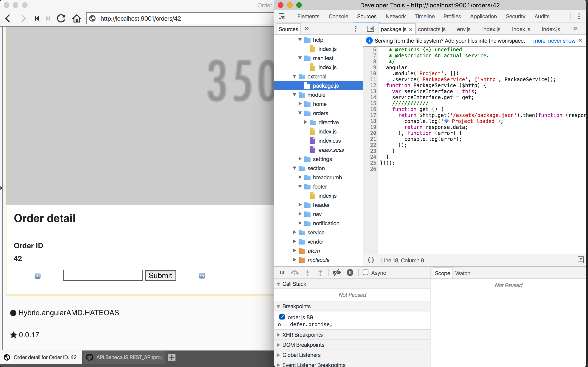The image size is (588, 367).
Task: Enable the Async checkbox
Action: 365,272
